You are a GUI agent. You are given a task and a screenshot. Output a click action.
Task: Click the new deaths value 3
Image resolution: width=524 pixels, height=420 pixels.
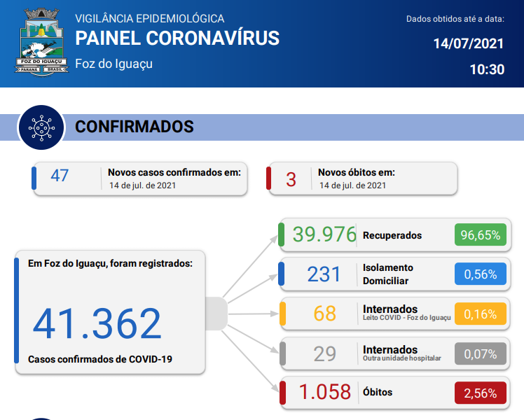click(x=291, y=180)
